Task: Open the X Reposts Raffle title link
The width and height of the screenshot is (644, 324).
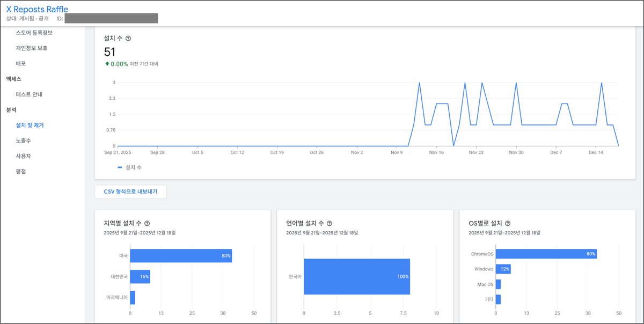Action: [37, 9]
